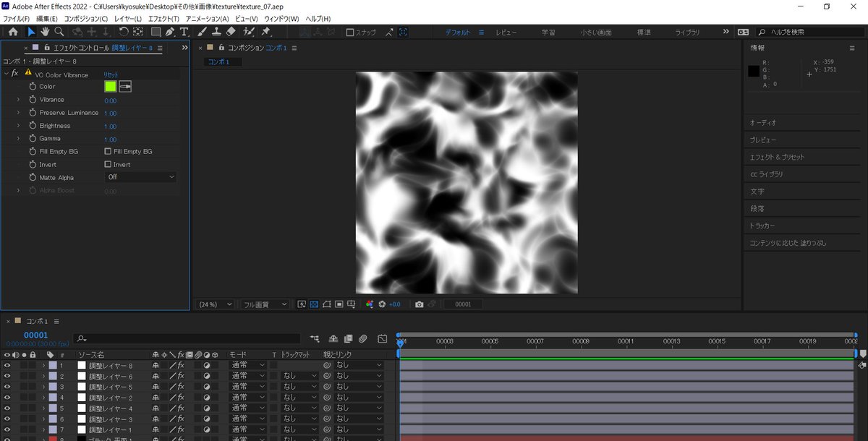Check the Fill Empty BG checkbox
This screenshot has width=868, height=441.
[x=108, y=152]
